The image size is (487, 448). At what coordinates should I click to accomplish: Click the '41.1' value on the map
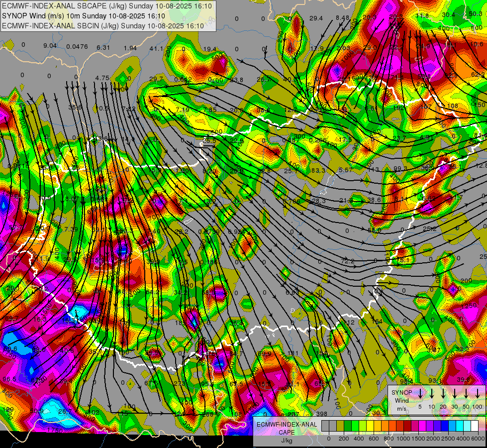pos(157,48)
